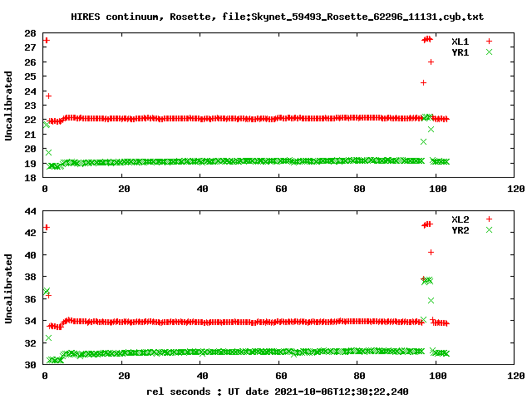Viewport: 532px width, 399px height.
Task: Click the y-axis tick label 26
Action: [x=30, y=62]
